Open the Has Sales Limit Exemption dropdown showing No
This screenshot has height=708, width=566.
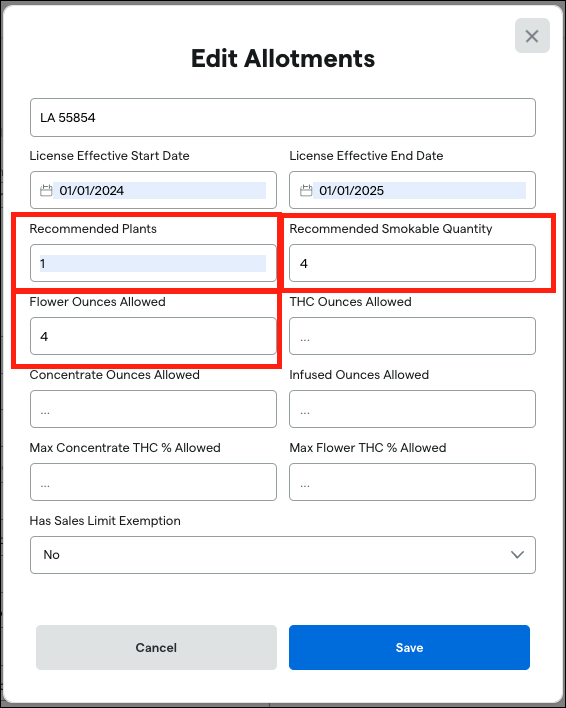tap(283, 555)
